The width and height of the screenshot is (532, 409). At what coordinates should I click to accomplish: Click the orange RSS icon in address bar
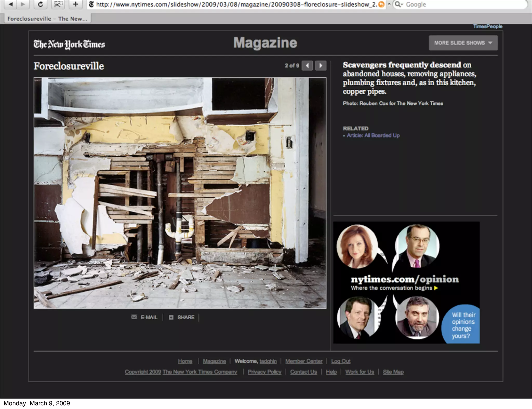pos(381,4)
